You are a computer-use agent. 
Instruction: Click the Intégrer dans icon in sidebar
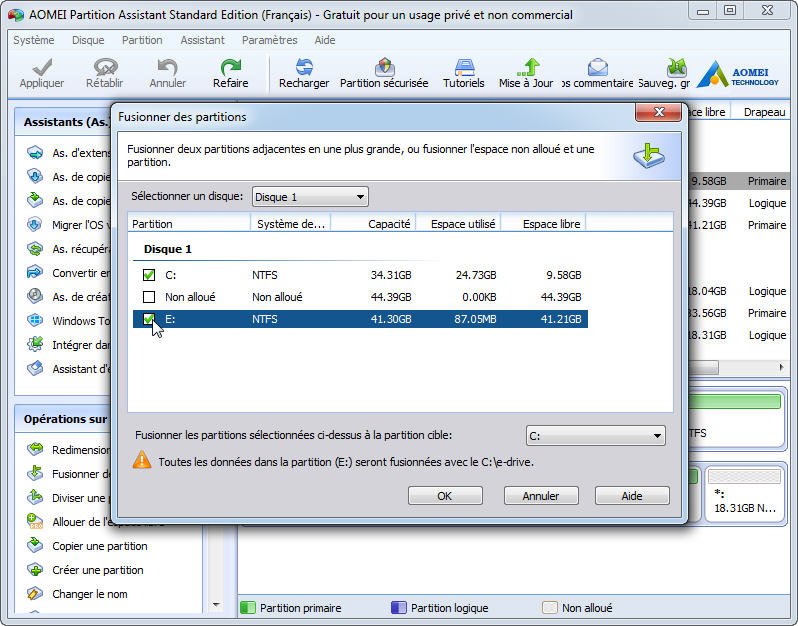coord(35,344)
